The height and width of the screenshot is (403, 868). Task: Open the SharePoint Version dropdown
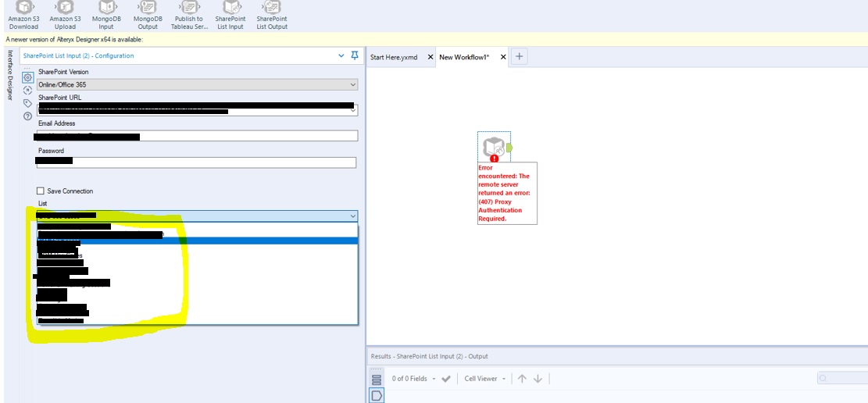197,84
